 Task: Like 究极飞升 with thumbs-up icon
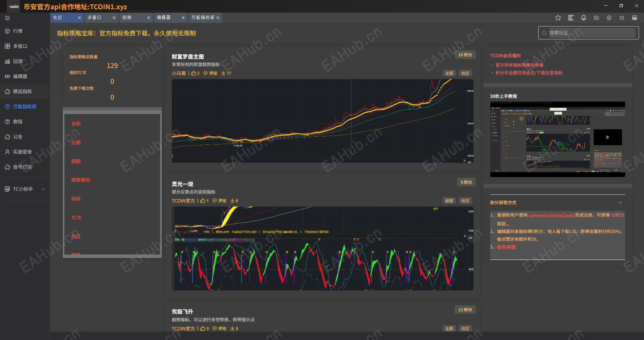tap(203, 329)
